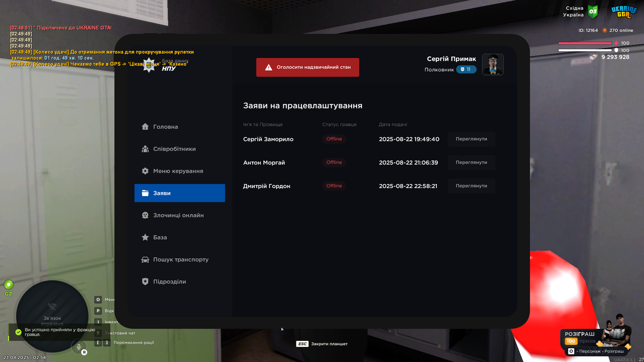Click the cash stack icon by balance
Screen dimensions: 644x362
594,57
